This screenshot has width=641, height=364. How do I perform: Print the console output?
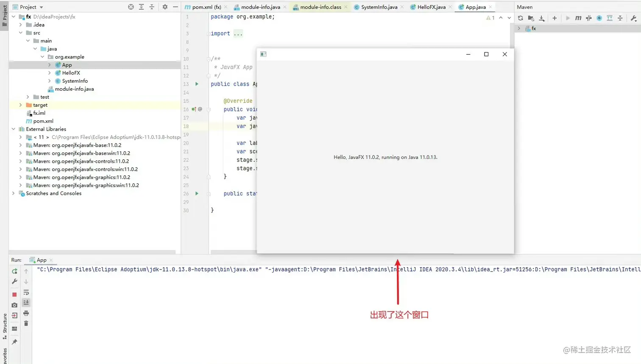(26, 313)
